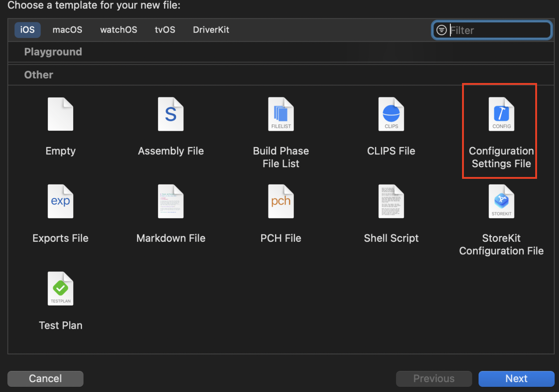
Task: Pick the Markdown File template icon
Action: tap(171, 201)
